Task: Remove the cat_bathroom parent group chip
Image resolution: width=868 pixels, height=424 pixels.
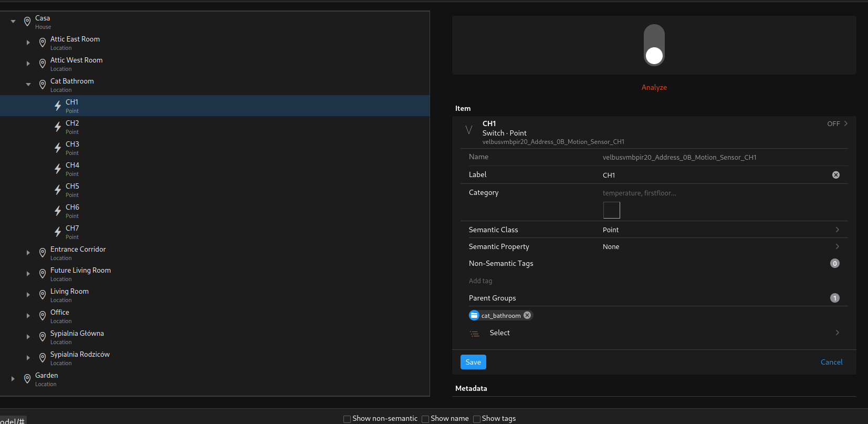Action: [527, 315]
